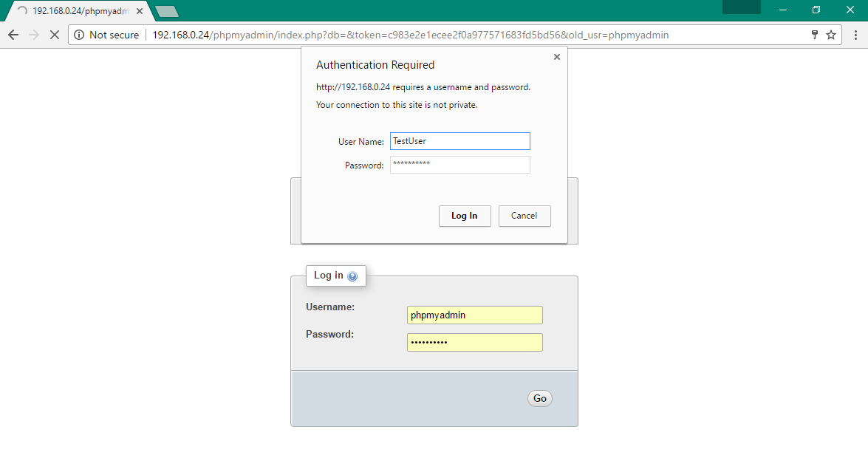
Task: Click the browser forward arrow
Action: 34,34
